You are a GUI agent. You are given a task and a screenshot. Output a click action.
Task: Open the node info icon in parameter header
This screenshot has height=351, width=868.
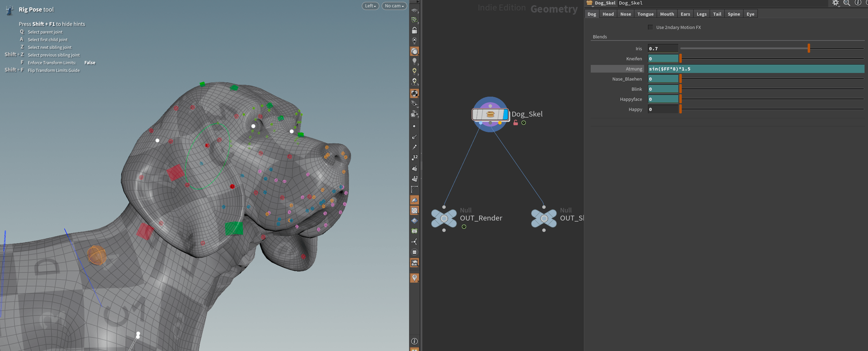pyautogui.click(x=858, y=3)
